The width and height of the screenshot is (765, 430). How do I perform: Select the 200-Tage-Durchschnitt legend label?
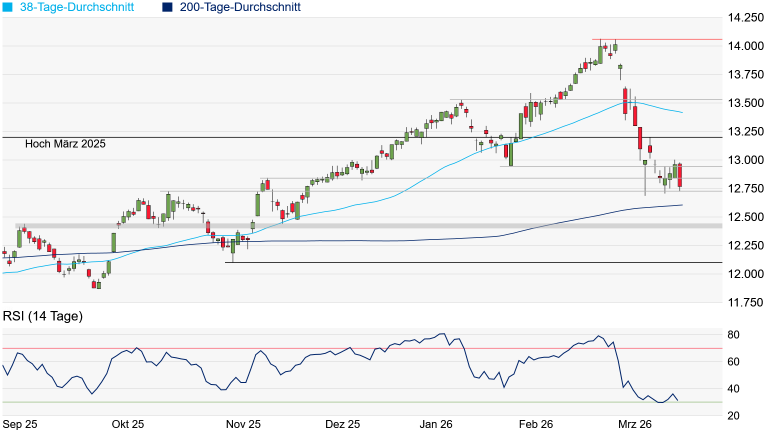pyautogui.click(x=240, y=7)
